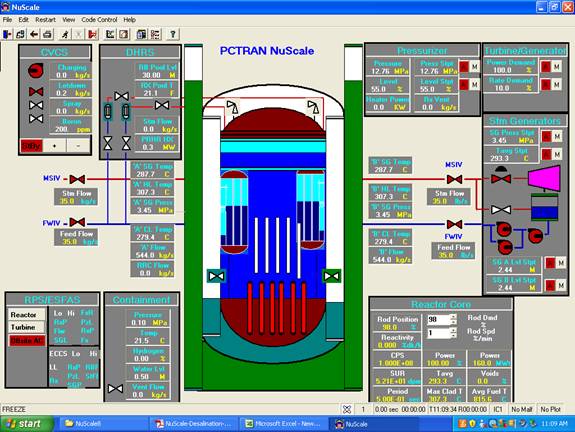Click the boron valve in CVCS panel
Screen dimensions: 575x432
coord(36,118)
